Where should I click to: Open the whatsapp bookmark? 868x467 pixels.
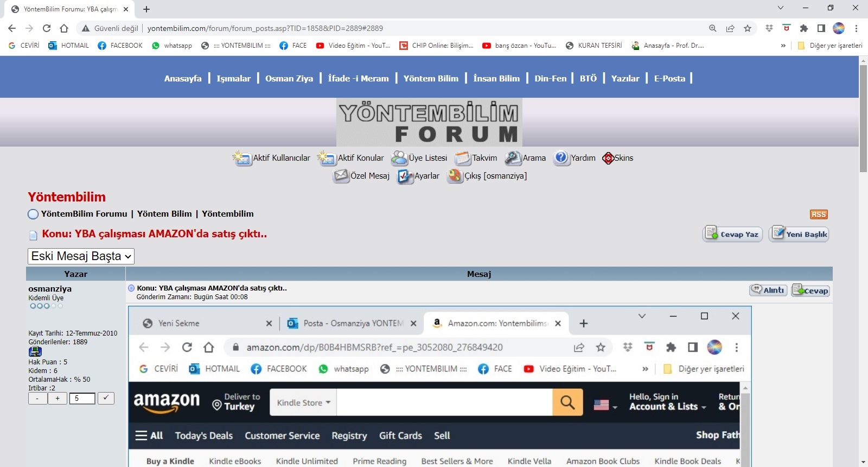[x=172, y=46]
